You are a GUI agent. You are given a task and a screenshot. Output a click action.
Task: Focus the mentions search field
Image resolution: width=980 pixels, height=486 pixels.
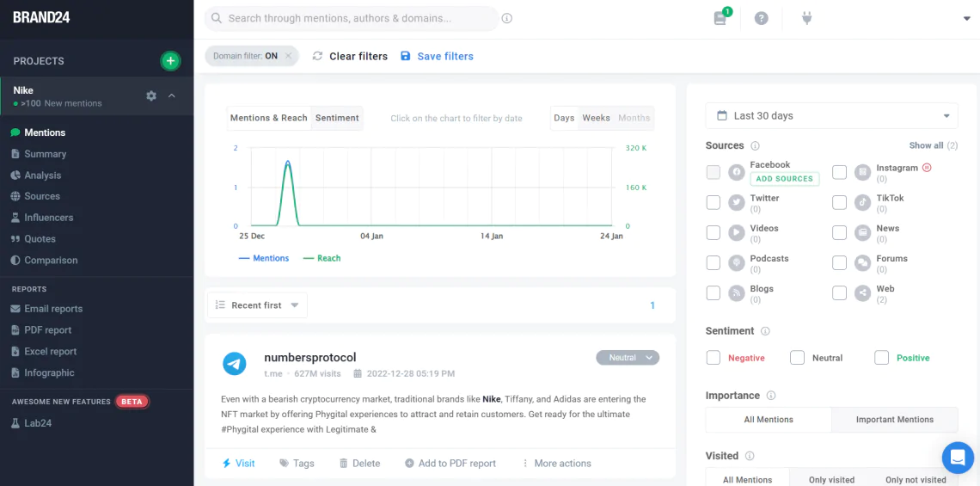(352, 18)
